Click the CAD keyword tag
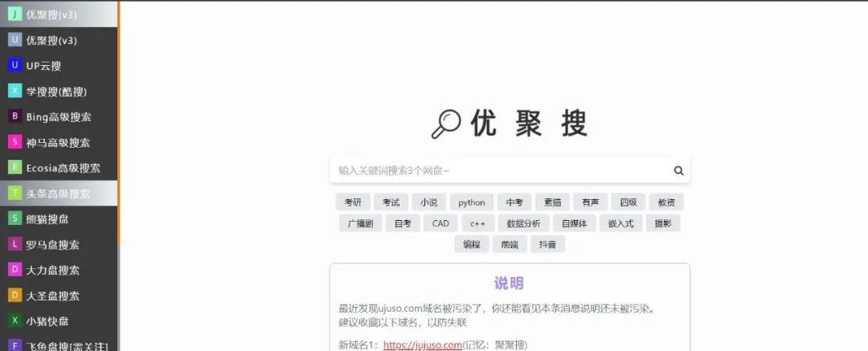This screenshot has width=868, height=351. (x=440, y=223)
